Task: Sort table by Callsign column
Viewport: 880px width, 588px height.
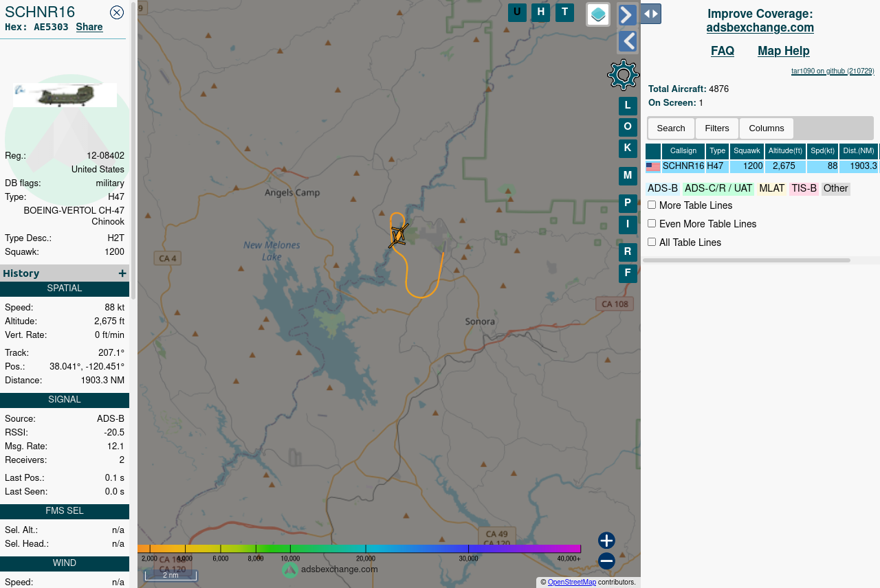Action: (x=683, y=151)
